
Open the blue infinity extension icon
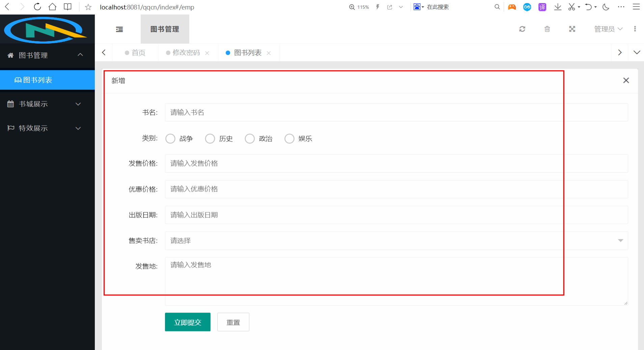[527, 7]
